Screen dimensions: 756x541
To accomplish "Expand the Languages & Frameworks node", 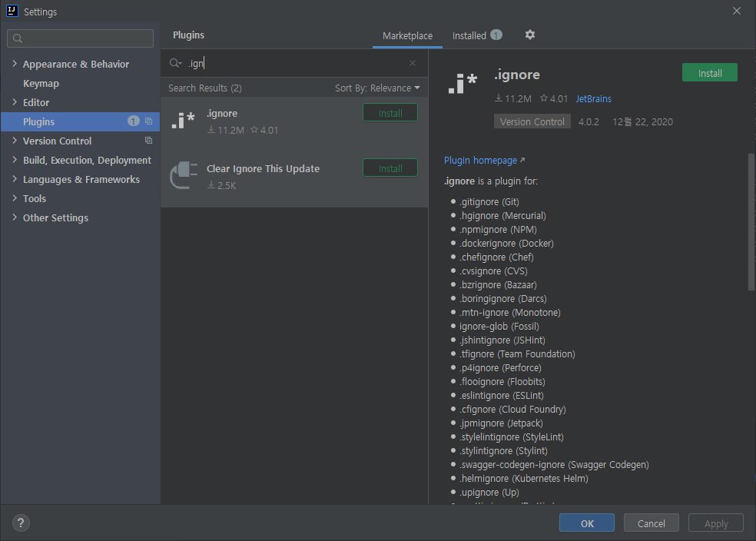I will 15,179.
